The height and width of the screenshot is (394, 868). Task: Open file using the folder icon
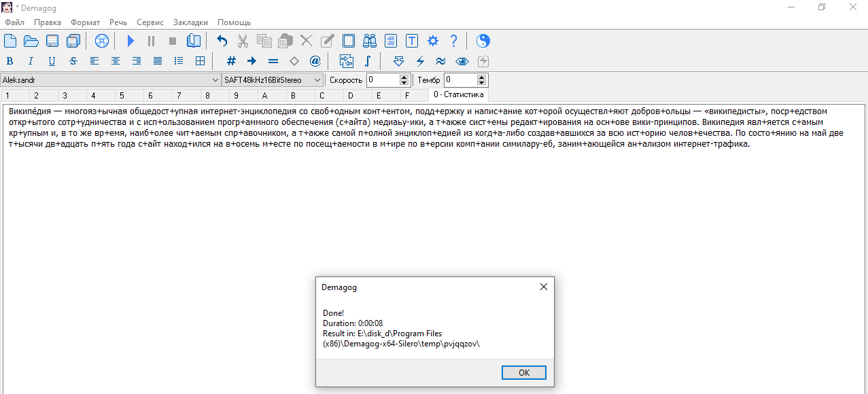click(x=31, y=41)
